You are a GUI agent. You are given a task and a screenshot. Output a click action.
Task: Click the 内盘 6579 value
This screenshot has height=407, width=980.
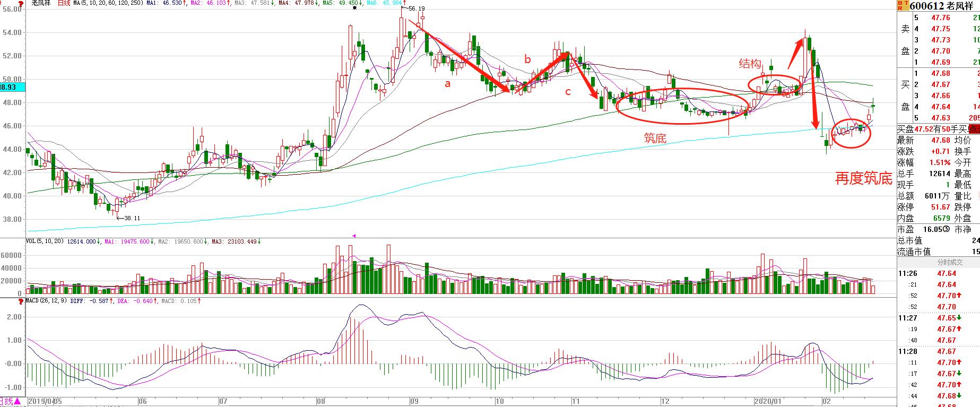(x=942, y=218)
